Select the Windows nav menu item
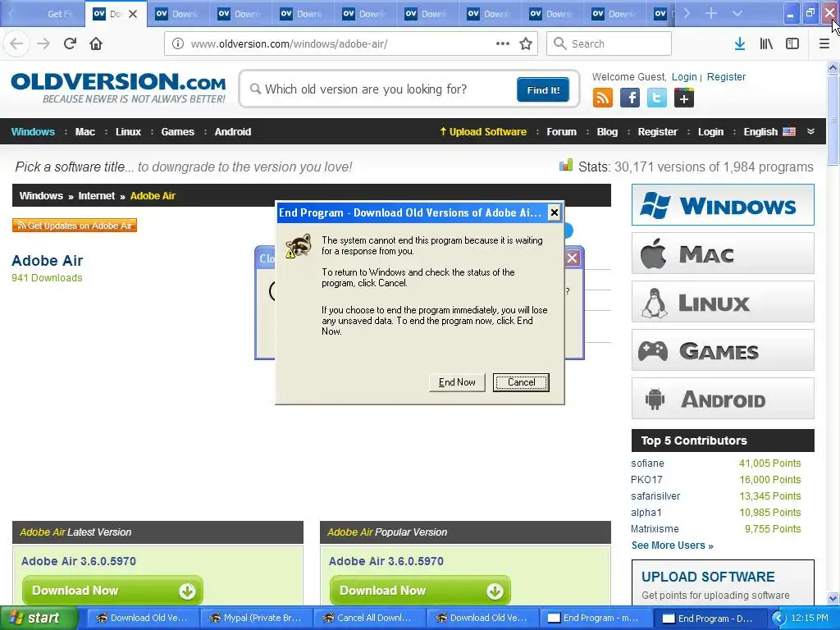This screenshot has height=630, width=840. pos(33,132)
